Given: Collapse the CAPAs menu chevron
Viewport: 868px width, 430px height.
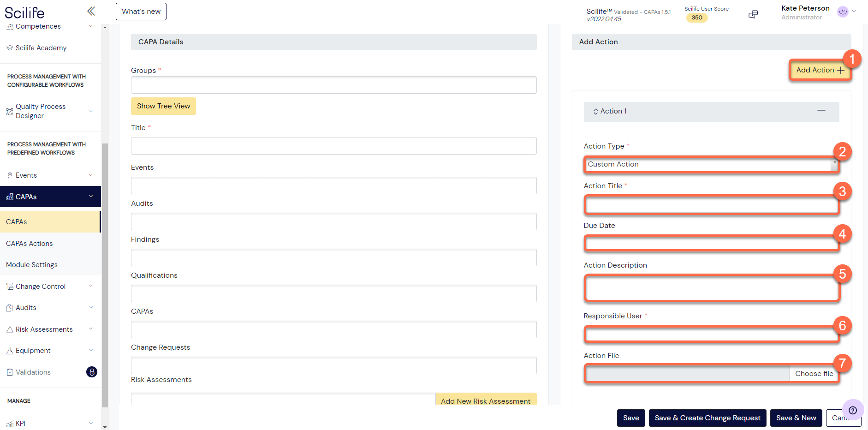Looking at the screenshot, I should pyautogui.click(x=91, y=197).
